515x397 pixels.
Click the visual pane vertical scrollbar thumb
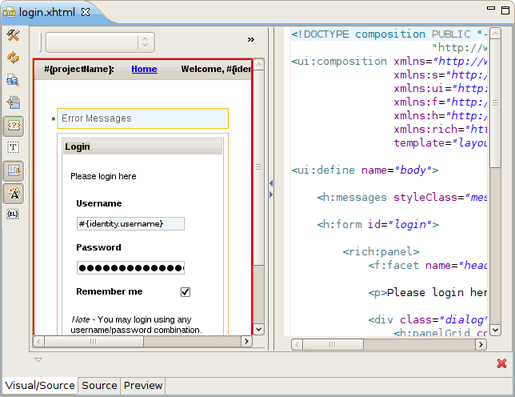pos(259,168)
